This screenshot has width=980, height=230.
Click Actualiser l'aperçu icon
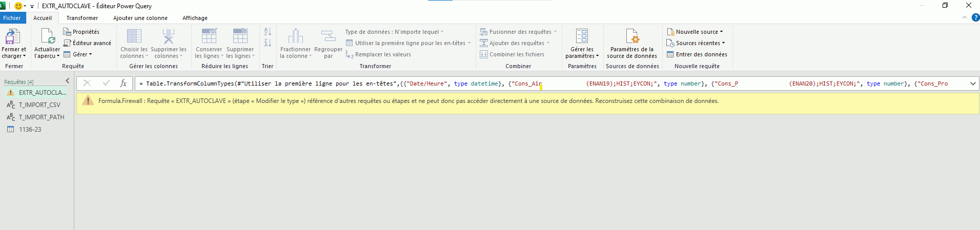pyautogui.click(x=47, y=37)
